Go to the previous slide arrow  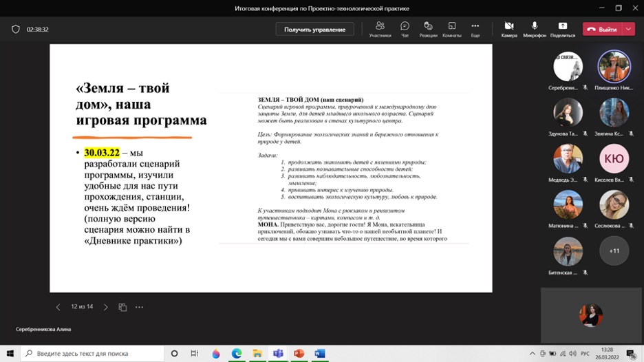point(58,307)
